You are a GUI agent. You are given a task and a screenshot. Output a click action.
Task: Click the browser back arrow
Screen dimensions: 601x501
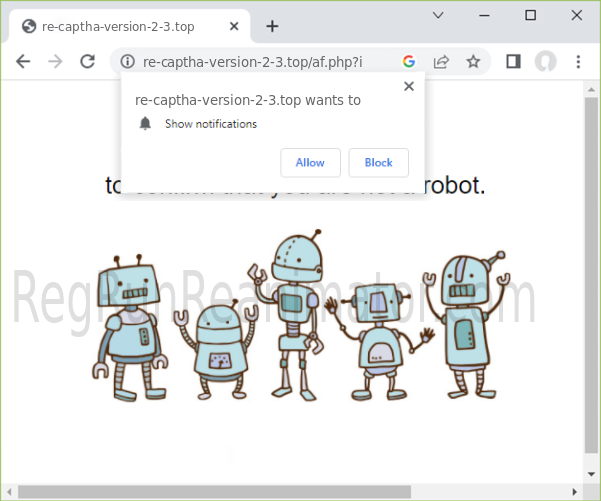[x=23, y=61]
